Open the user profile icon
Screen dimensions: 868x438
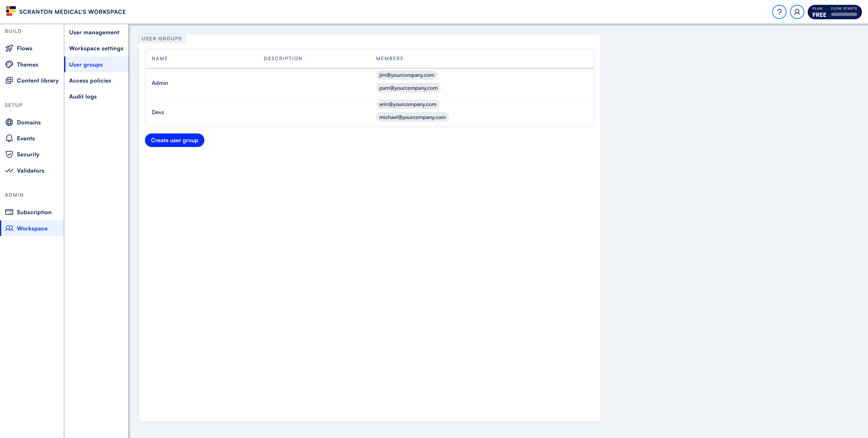797,12
